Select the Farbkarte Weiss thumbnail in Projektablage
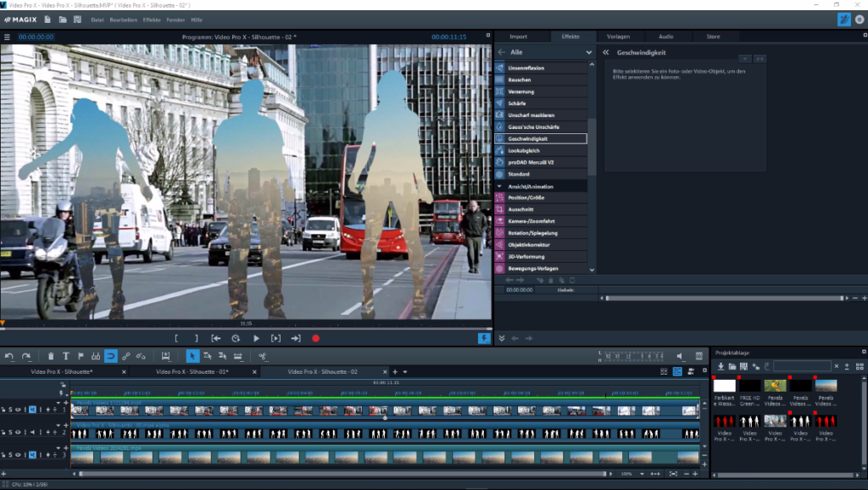The width and height of the screenshot is (868, 490). click(724, 386)
